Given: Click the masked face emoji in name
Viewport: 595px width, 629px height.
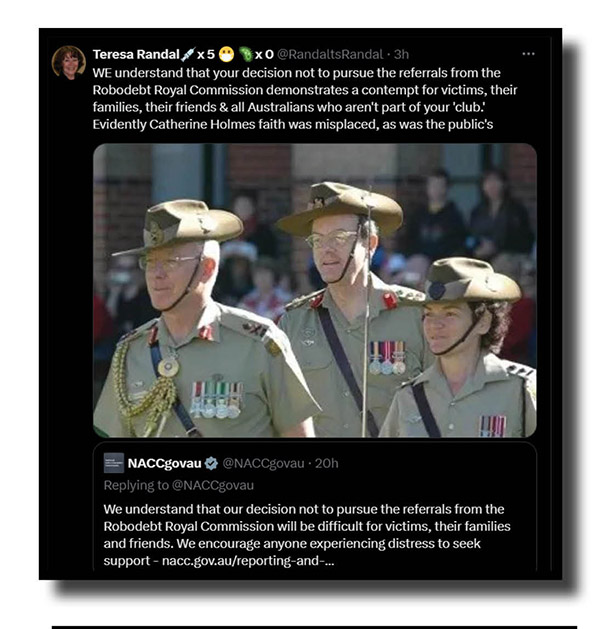Looking at the screenshot, I should tap(227, 54).
